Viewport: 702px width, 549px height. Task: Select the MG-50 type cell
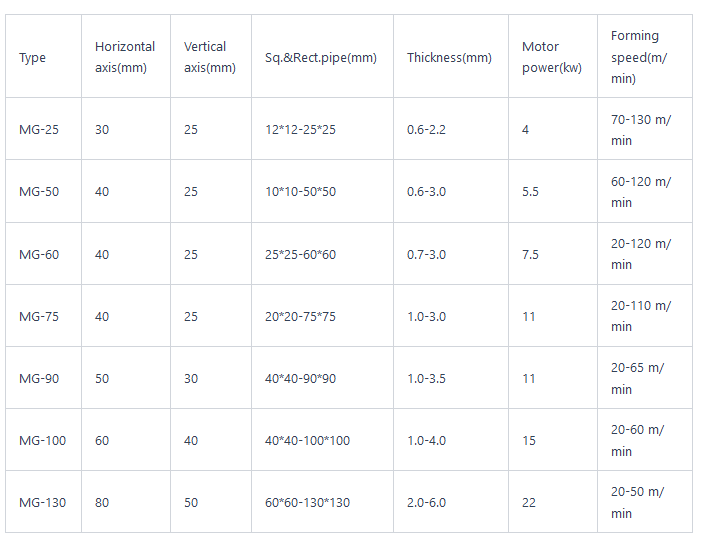tap(39, 192)
